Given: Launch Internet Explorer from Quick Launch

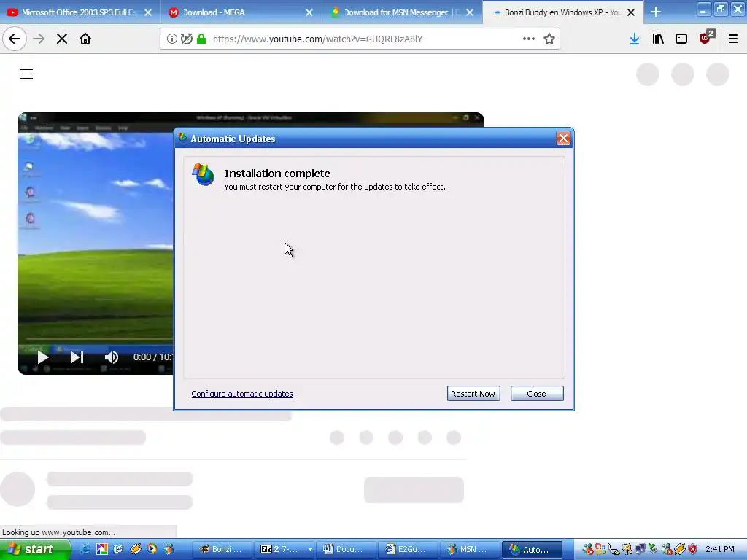Looking at the screenshot, I should pyautogui.click(x=85, y=549).
